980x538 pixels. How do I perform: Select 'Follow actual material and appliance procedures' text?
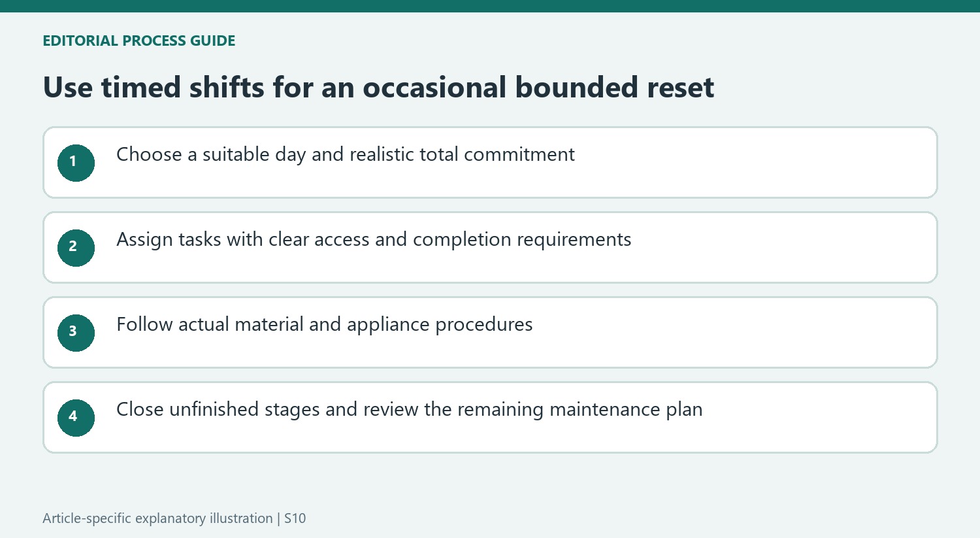point(325,325)
